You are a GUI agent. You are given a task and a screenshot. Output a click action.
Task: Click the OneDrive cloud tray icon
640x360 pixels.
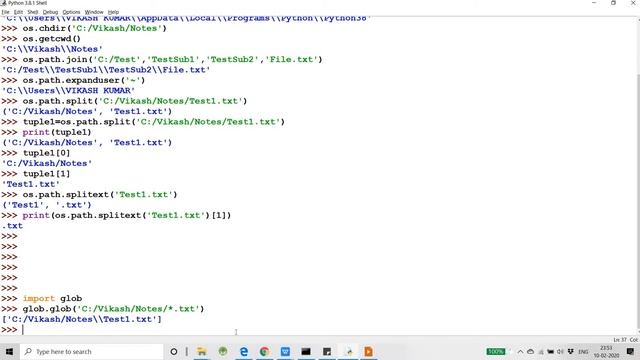coord(531,351)
